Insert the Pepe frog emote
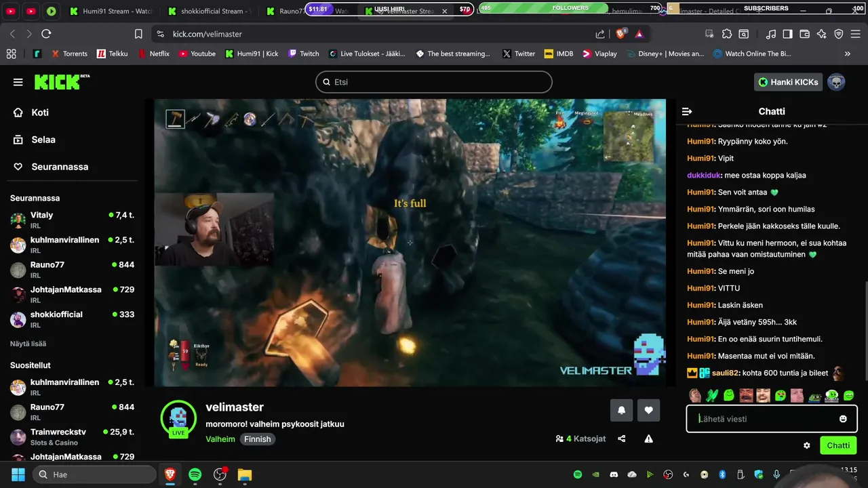Screen dimensions: 868x488 pyautogui.click(x=815, y=396)
